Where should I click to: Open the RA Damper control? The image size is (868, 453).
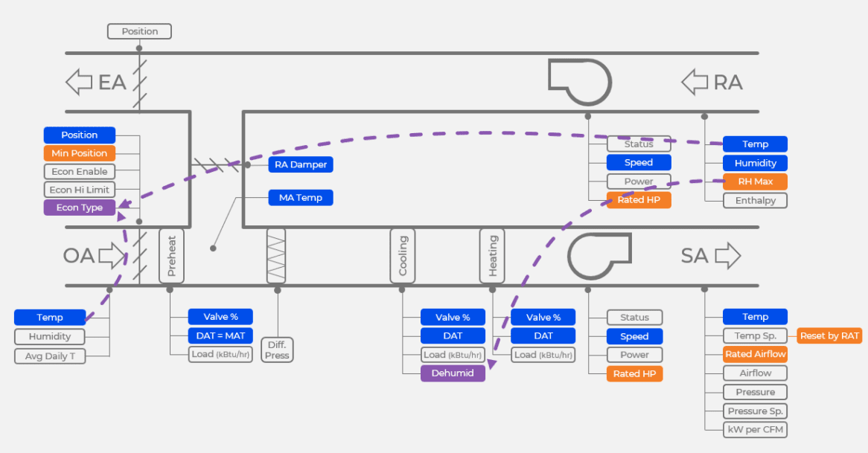pos(300,164)
